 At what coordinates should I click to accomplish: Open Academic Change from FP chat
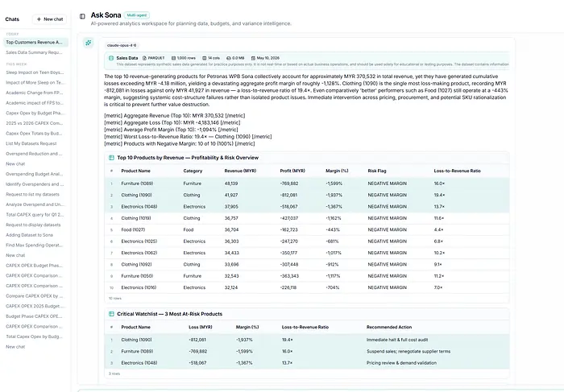(35, 93)
